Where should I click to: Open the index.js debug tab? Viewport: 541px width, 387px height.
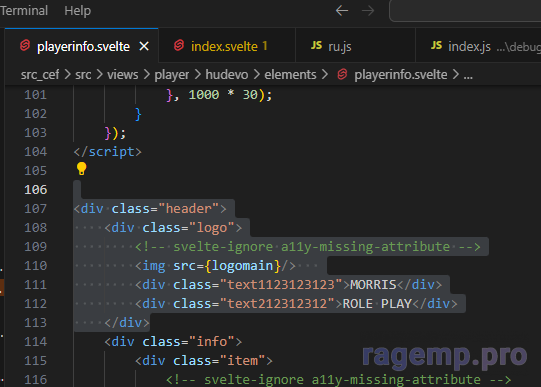[478, 46]
